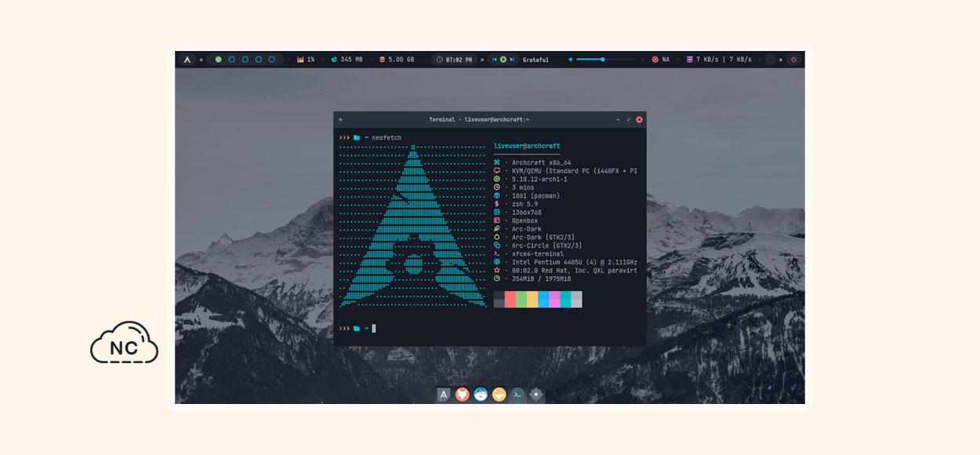Maximize the Terminal window
980x455 pixels.
(x=628, y=119)
